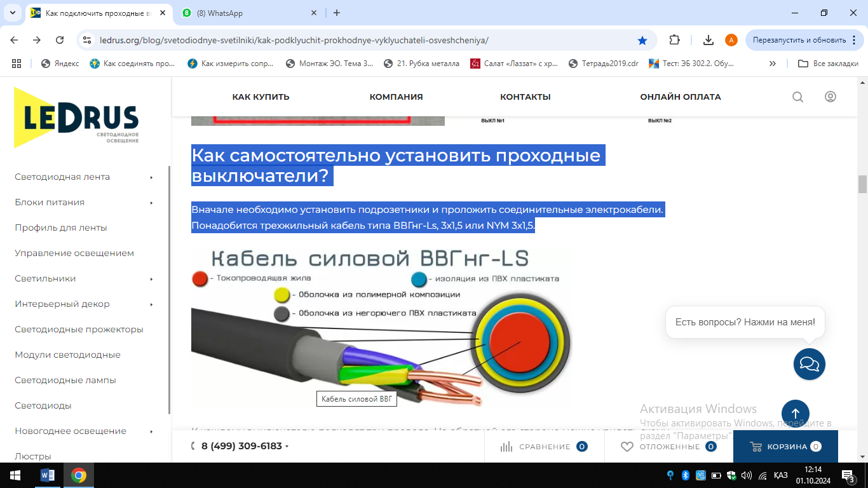Image resolution: width=868 pixels, height=488 pixels.
Task: Open the Профиль для ленты category
Action: [61, 227]
